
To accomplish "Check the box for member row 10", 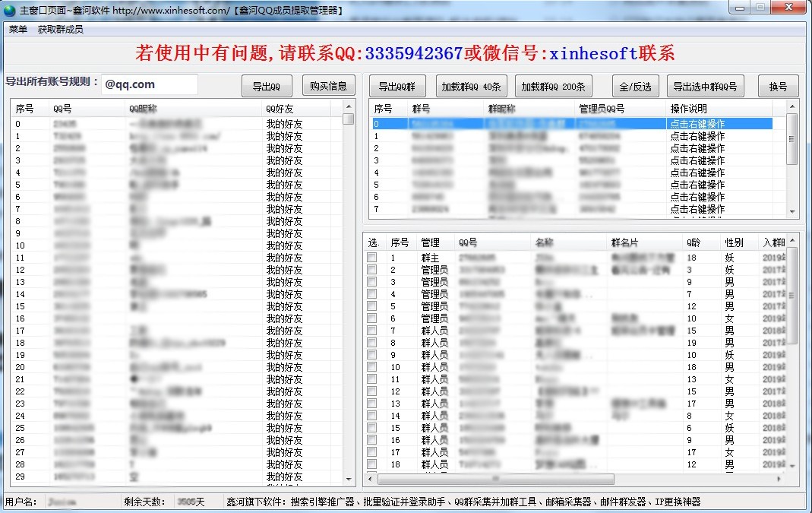I will 372,367.
